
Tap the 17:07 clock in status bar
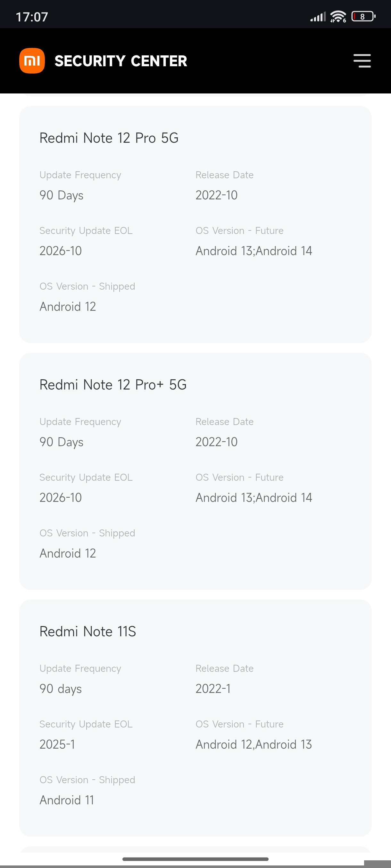tap(32, 17)
